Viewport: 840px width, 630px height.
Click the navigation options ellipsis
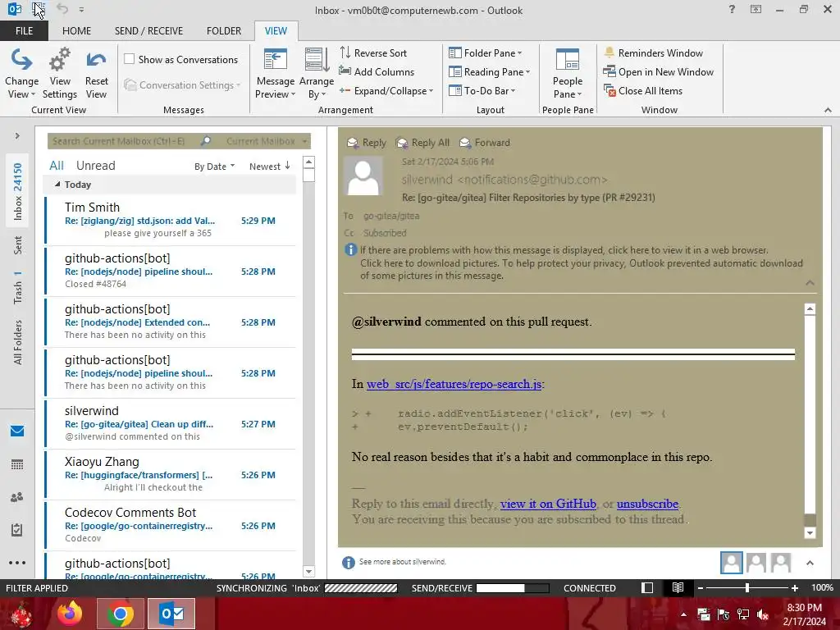point(17,563)
